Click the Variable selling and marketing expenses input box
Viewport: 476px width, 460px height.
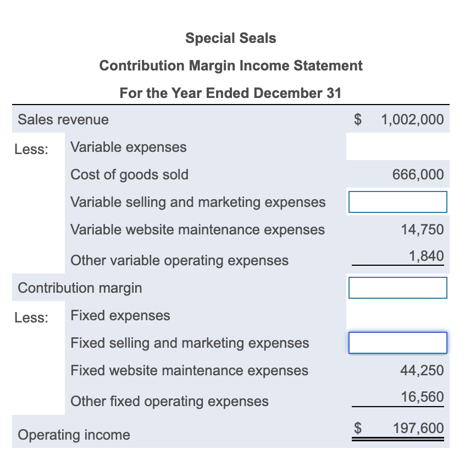[x=398, y=202]
